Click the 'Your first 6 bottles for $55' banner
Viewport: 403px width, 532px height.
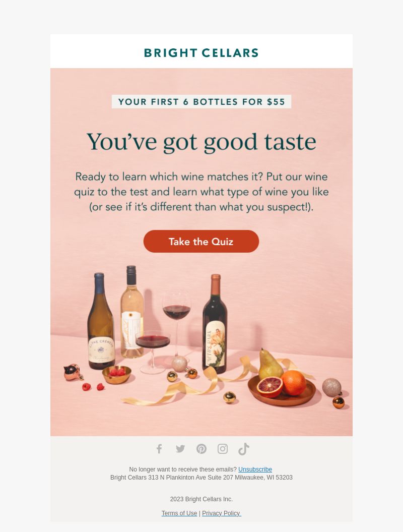click(201, 102)
